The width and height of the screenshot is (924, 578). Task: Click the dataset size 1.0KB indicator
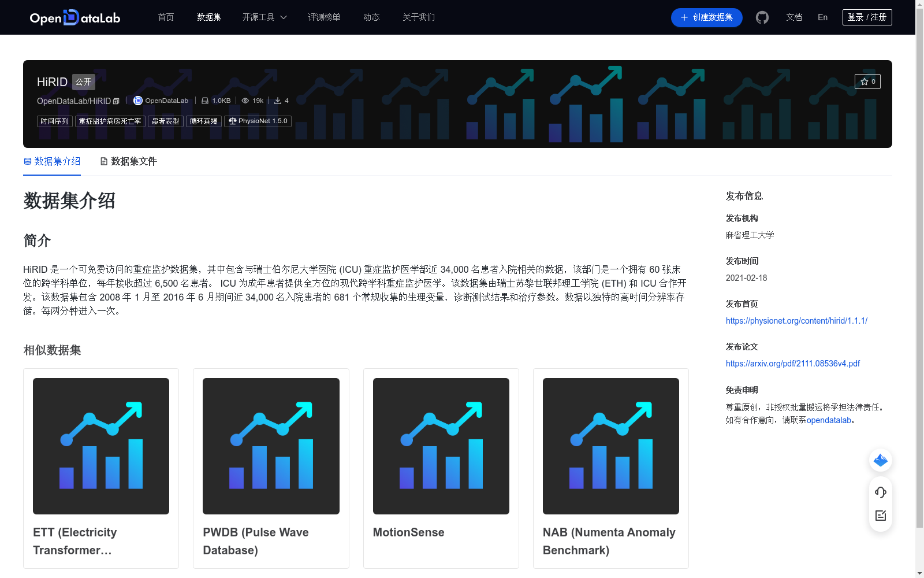(216, 101)
